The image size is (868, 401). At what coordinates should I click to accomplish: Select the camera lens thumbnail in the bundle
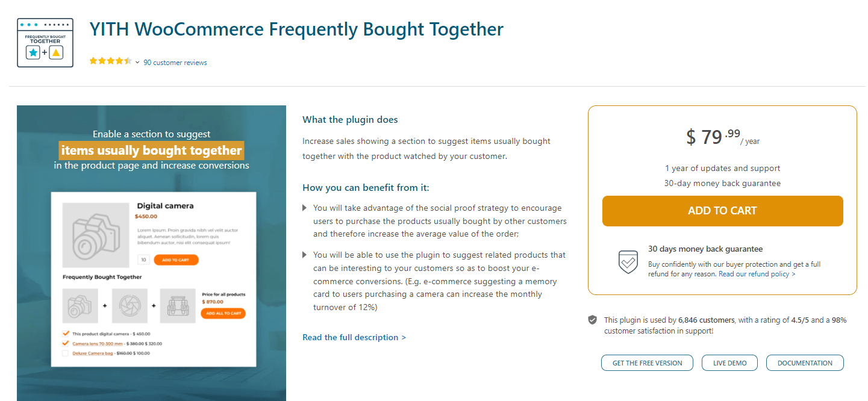[x=129, y=305]
